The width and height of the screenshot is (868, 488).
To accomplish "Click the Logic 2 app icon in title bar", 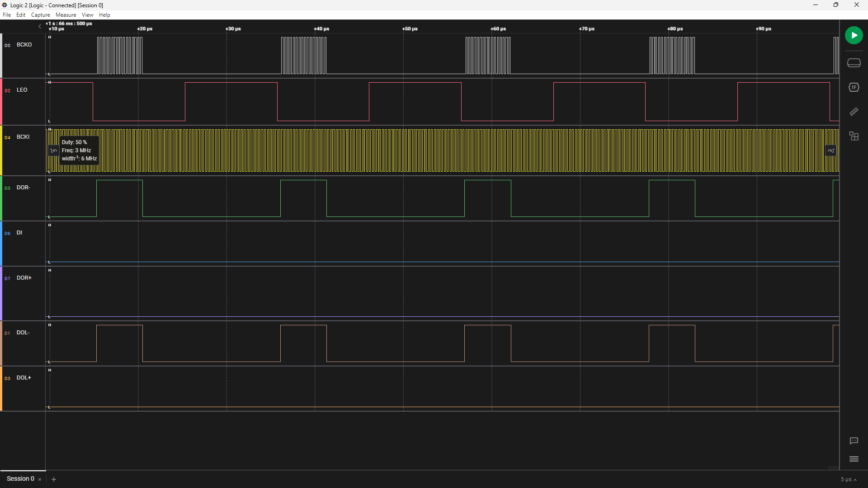I will [x=5, y=5].
